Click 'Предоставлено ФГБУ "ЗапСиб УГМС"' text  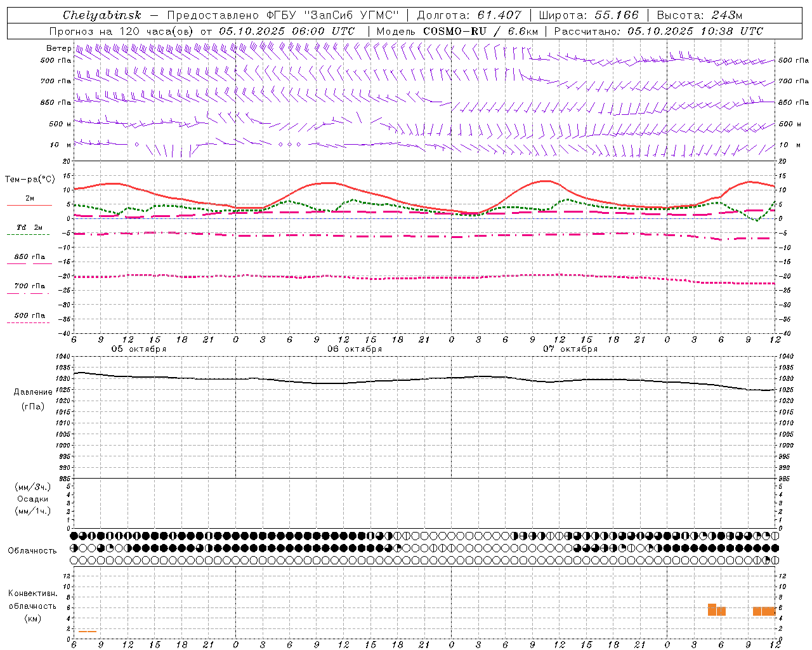pyautogui.click(x=283, y=15)
